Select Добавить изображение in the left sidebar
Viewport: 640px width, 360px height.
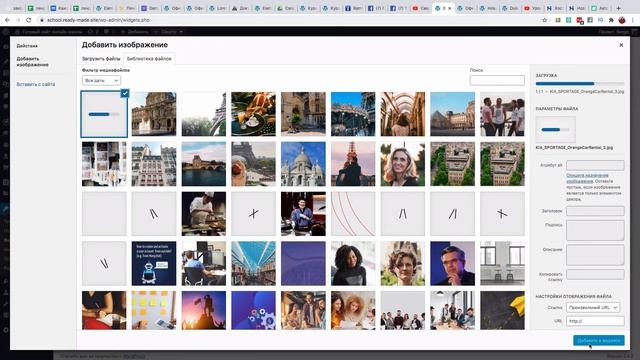pyautogui.click(x=32, y=62)
